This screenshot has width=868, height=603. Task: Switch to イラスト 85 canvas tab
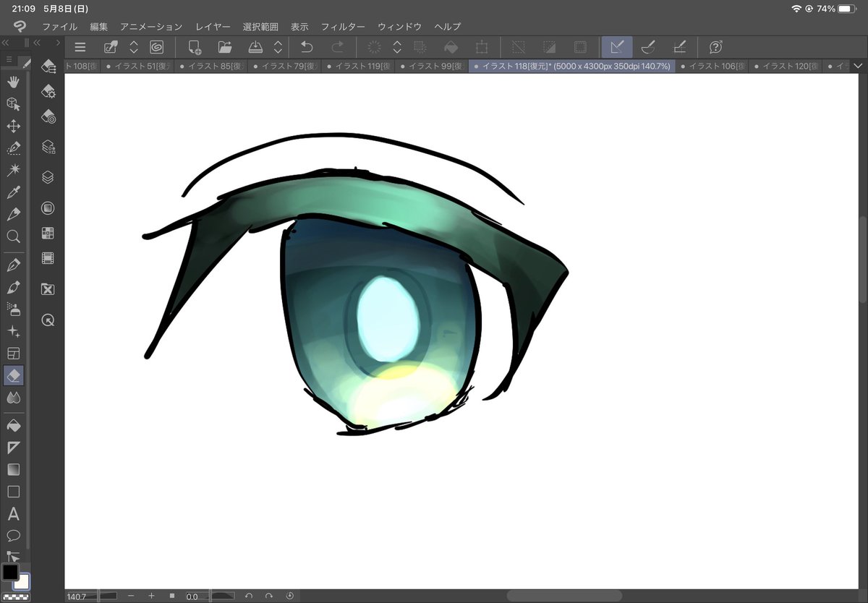[212, 66]
